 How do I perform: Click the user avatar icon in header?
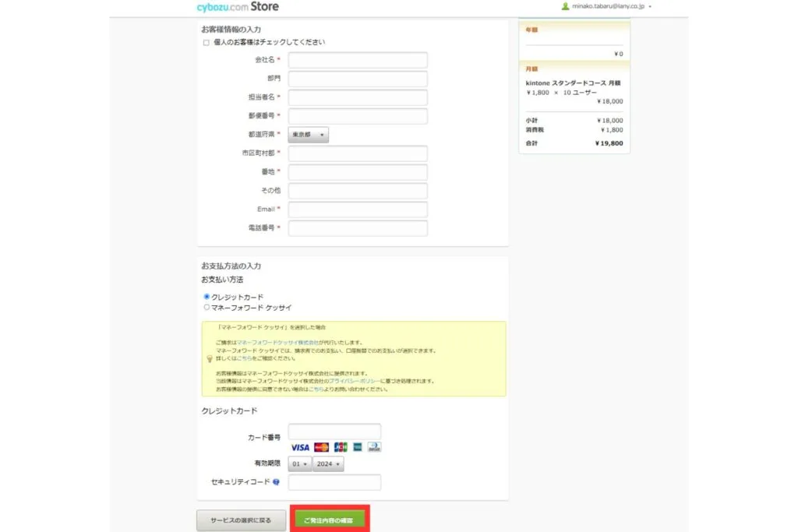(x=565, y=6)
